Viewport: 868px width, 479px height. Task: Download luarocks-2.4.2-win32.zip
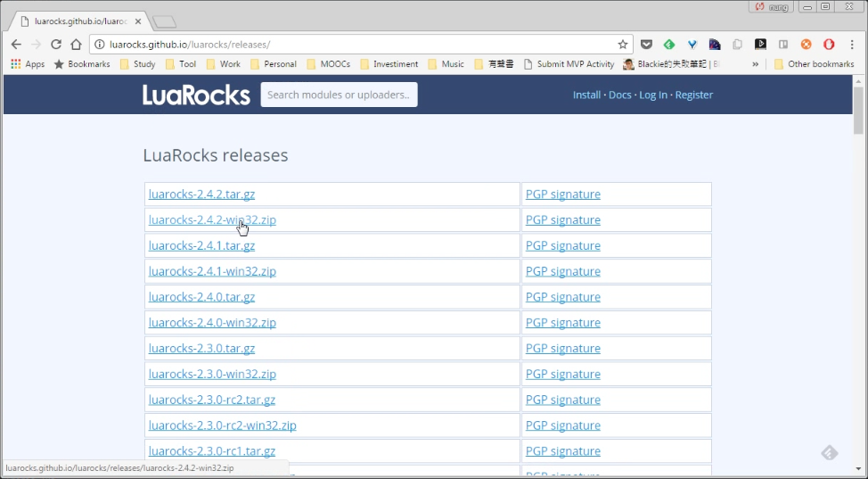212,220
